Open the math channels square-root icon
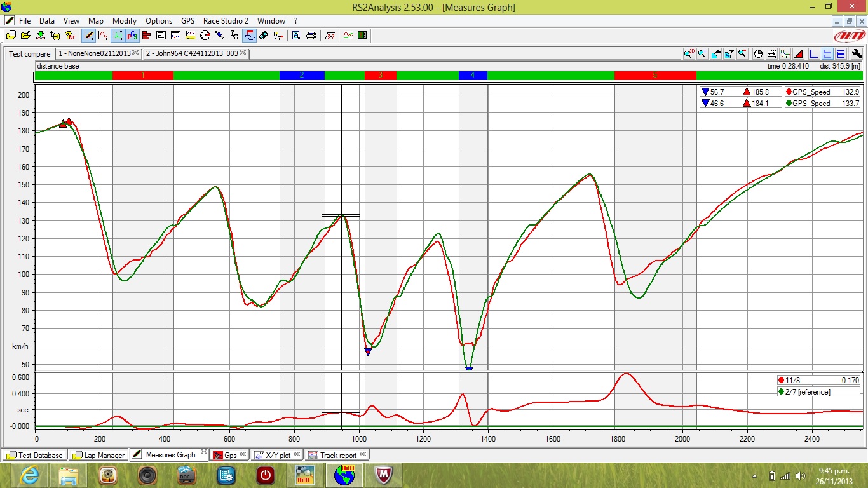The width and height of the screenshot is (868, 488). 329,35
